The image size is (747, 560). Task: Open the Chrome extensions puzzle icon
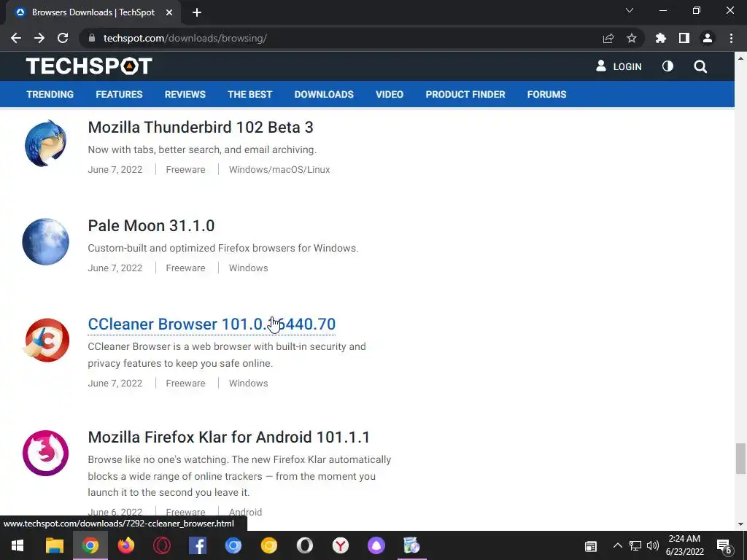click(661, 38)
